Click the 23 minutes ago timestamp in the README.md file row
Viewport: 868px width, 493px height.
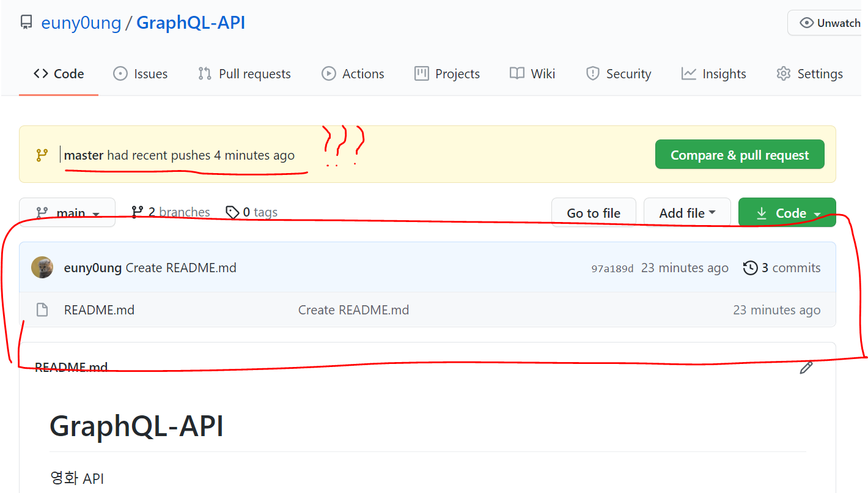[x=777, y=310]
